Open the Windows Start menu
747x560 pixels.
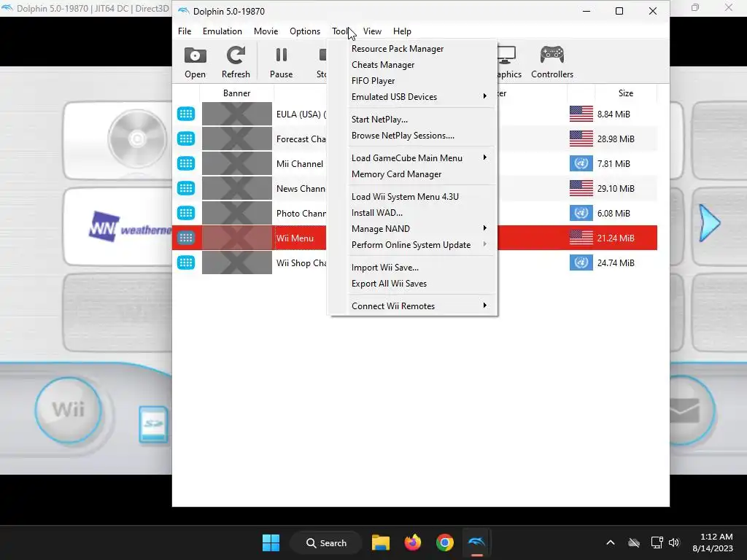coord(271,542)
